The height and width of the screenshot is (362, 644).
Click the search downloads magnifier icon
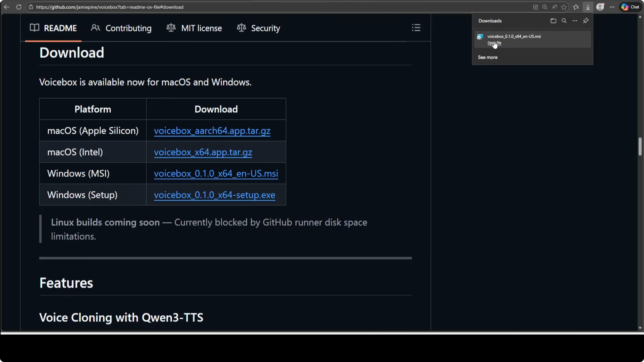564,21
